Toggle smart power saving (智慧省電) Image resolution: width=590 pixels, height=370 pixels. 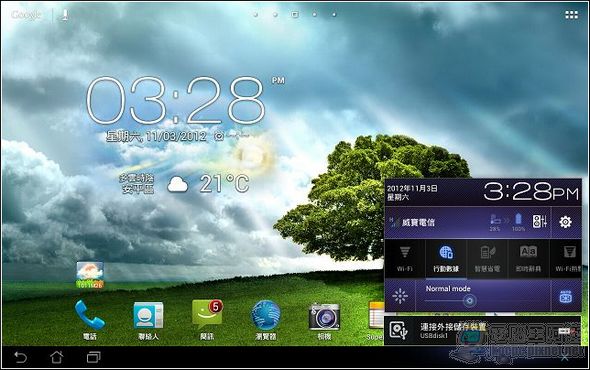tap(487, 259)
